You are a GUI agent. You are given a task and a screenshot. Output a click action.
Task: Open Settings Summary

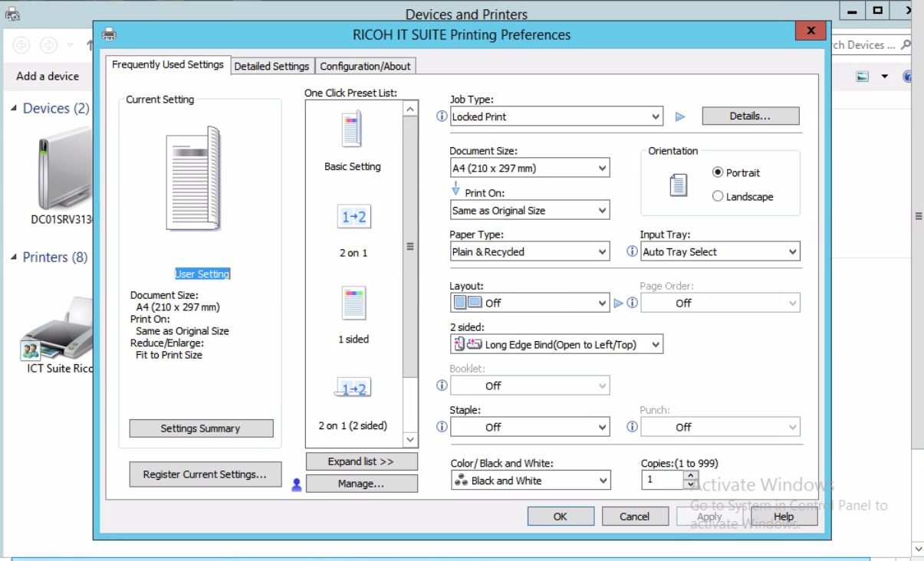201,428
